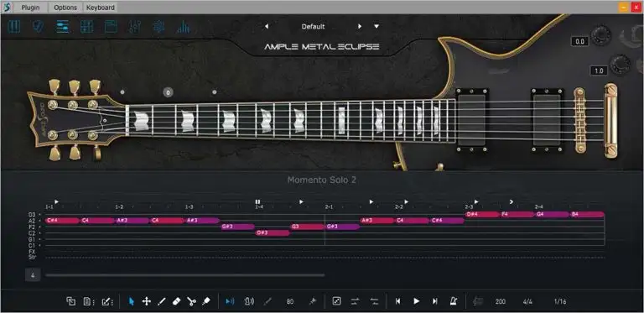
Task: Select the G3 note block
Action: pos(307,227)
